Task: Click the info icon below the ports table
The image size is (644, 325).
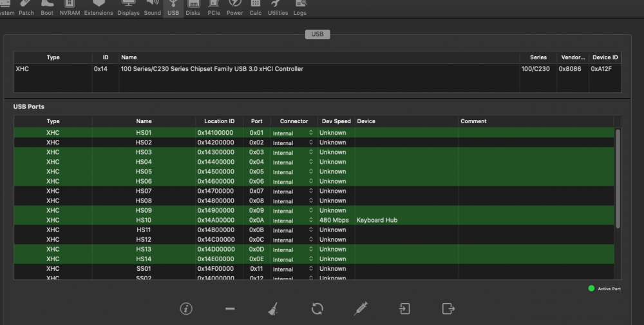Action: [186, 308]
